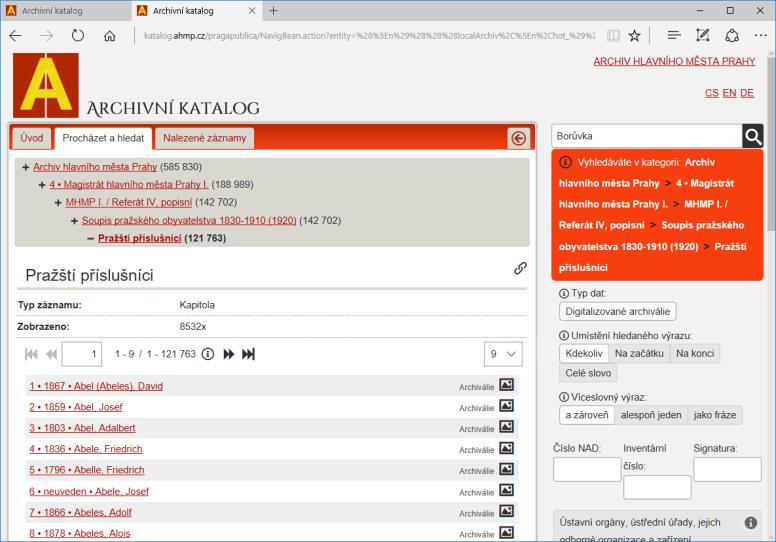Open a new browser tab with plus
Image resolution: width=776 pixels, height=542 pixels.
click(273, 10)
